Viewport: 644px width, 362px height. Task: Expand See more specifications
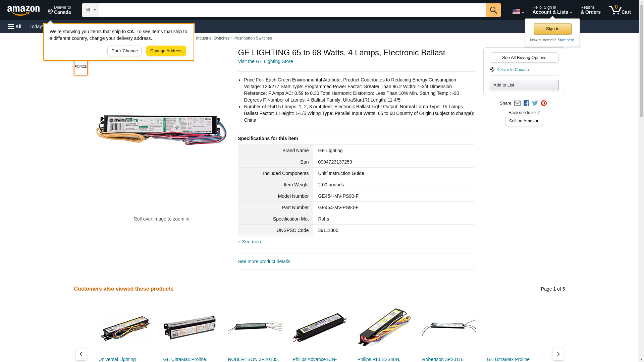click(250, 242)
